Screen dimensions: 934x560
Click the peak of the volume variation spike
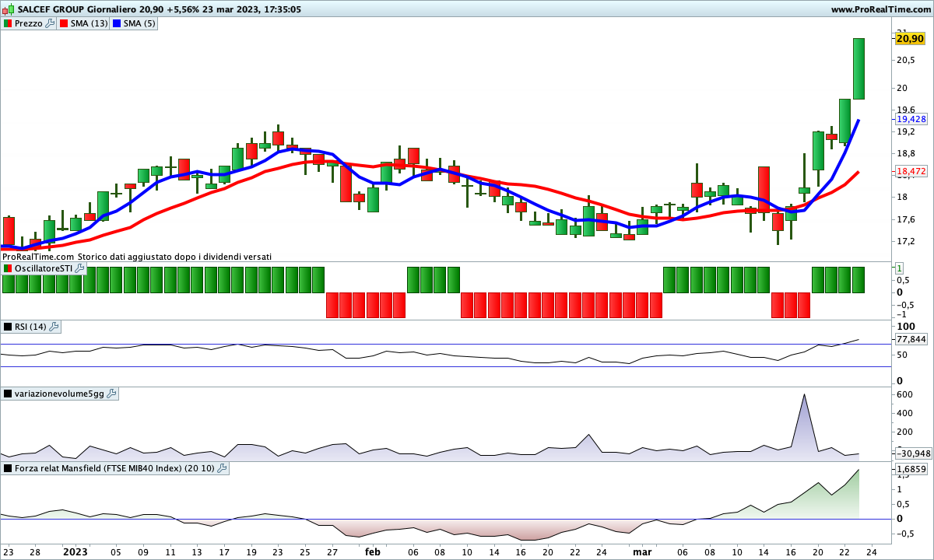(803, 394)
